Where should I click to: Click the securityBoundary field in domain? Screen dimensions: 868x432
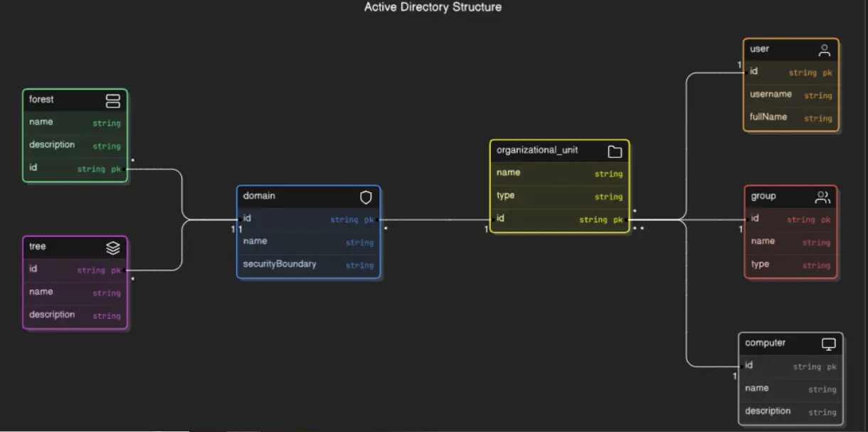[308, 265]
